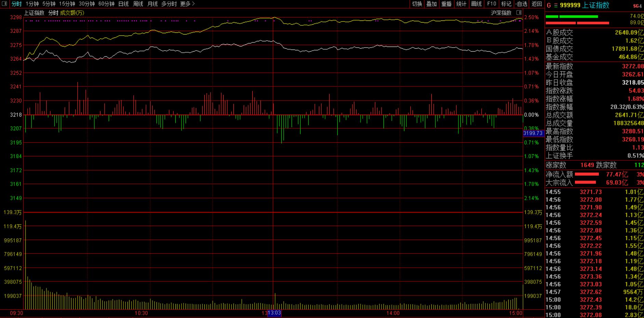Click the 09:30 time axis label
The image size is (644, 318).
point(16,313)
